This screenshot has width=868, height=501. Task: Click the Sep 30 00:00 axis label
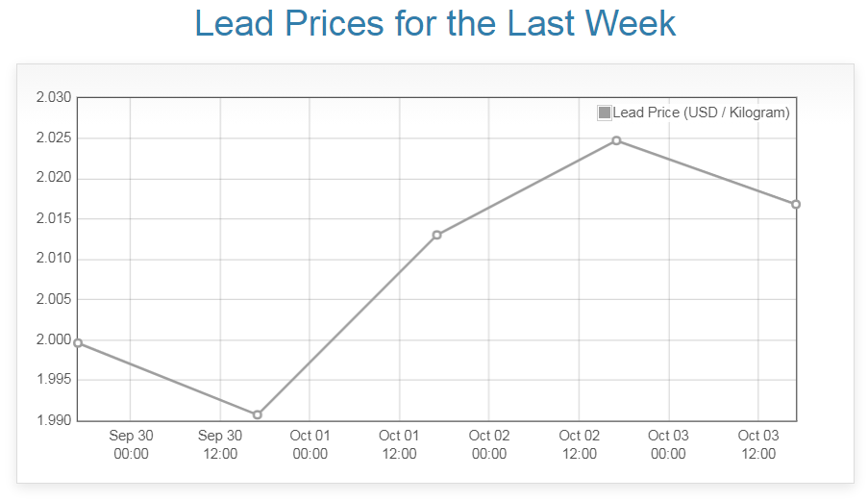click(x=131, y=444)
